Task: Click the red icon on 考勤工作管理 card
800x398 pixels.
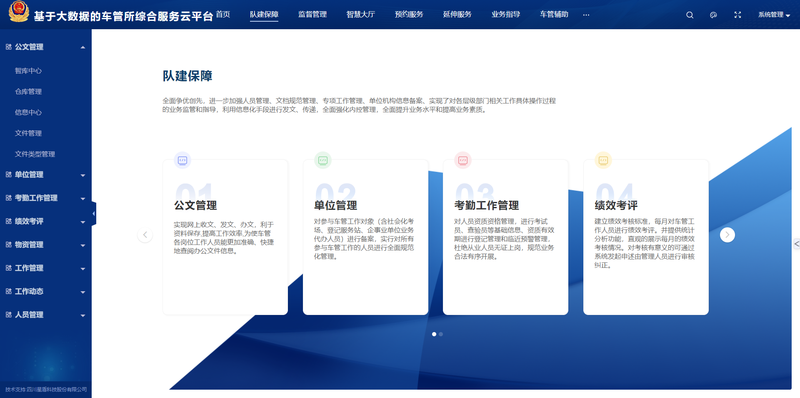Action: pyautogui.click(x=463, y=160)
